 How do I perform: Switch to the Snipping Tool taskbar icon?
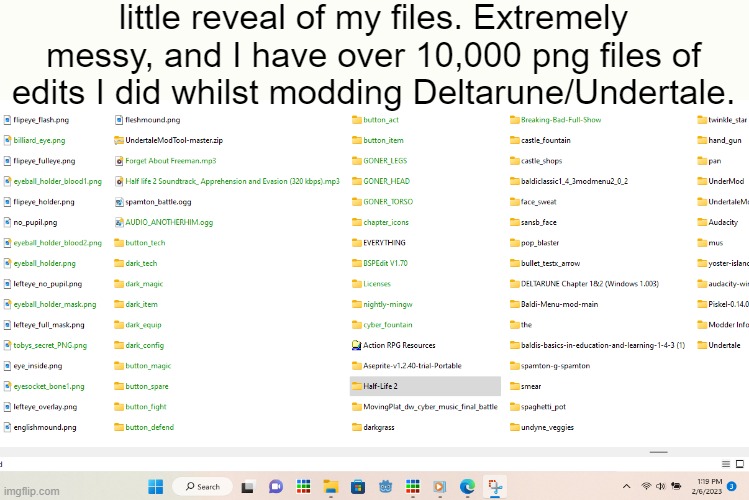pyautogui.click(x=495, y=487)
